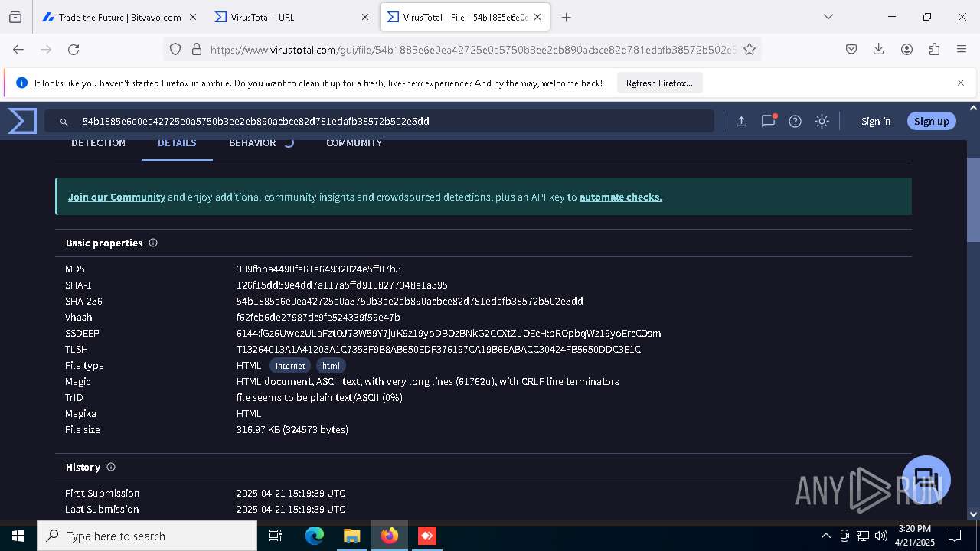Select the First Submission date value
The height and width of the screenshot is (551, 980).
coord(291,494)
